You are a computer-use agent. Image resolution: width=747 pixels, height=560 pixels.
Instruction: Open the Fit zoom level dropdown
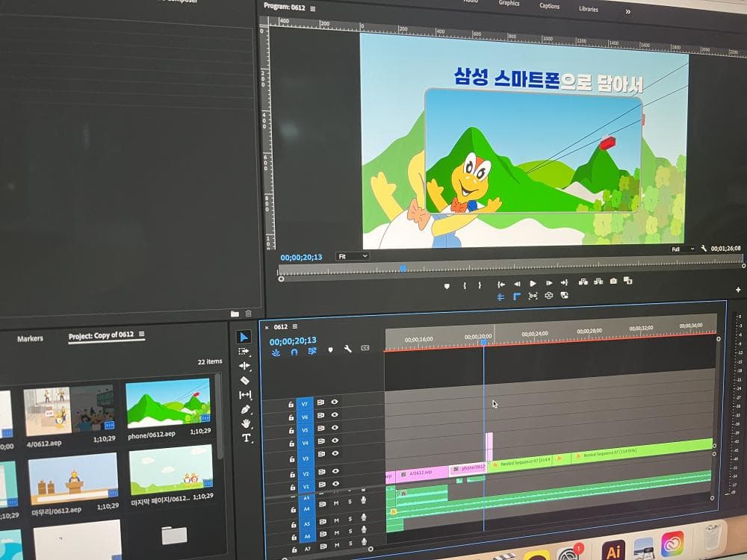[353, 256]
